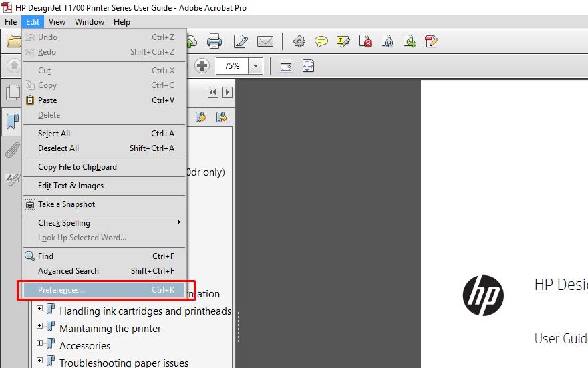Click the bookmark find-current icon
588x368 pixels.
coord(222,117)
